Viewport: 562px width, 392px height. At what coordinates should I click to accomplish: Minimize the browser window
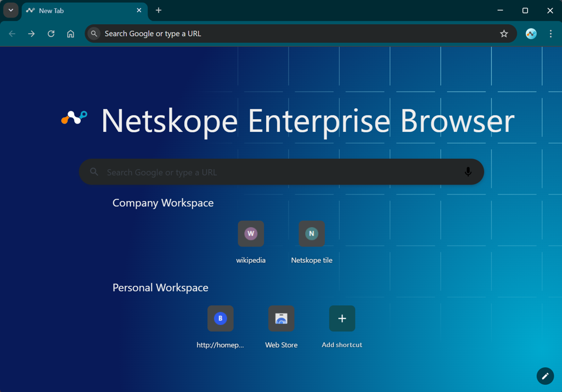(x=501, y=10)
